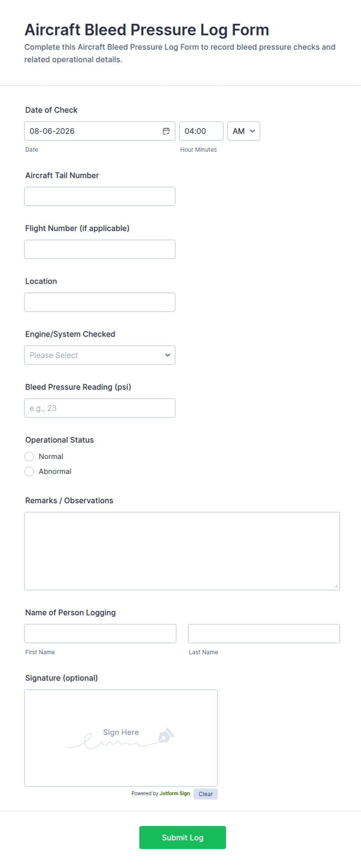361x868 pixels.
Task: Expand the Engine/System Checked dropdown
Action: pyautogui.click(x=100, y=355)
